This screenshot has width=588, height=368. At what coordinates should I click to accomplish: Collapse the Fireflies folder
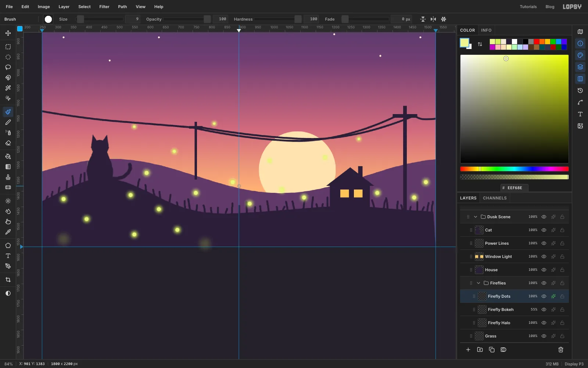(x=478, y=283)
